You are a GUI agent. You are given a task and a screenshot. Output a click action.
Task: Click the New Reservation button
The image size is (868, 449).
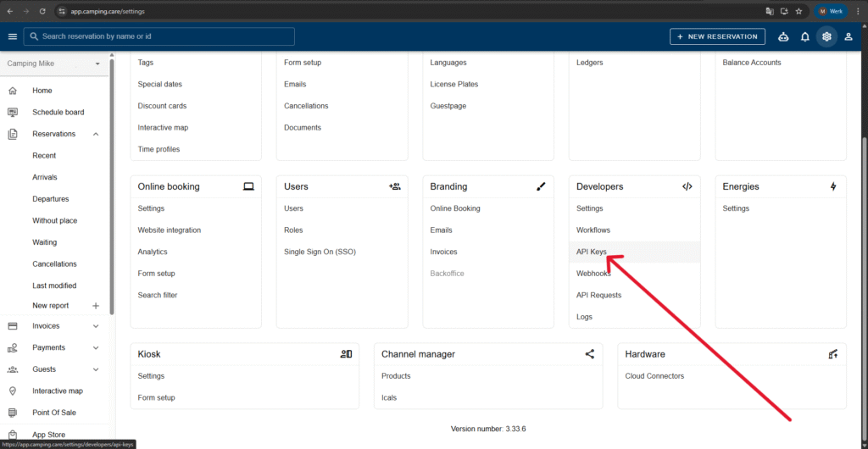coord(717,36)
